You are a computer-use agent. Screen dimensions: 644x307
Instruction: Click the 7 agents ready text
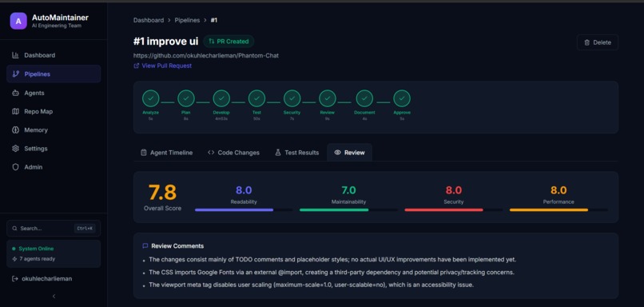[x=37, y=259]
